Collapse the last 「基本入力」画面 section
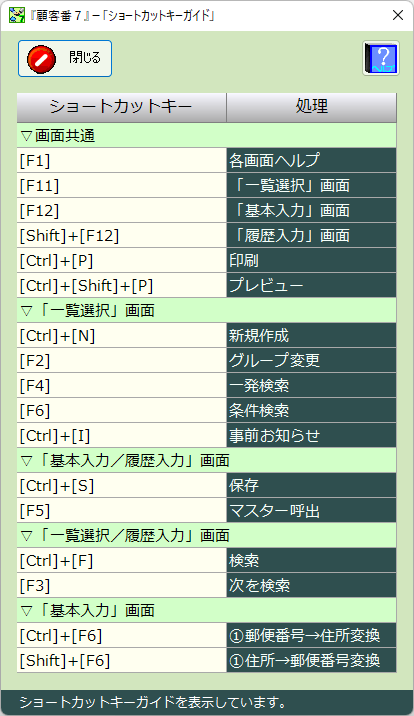The height and width of the screenshot is (716, 414). 26,611
